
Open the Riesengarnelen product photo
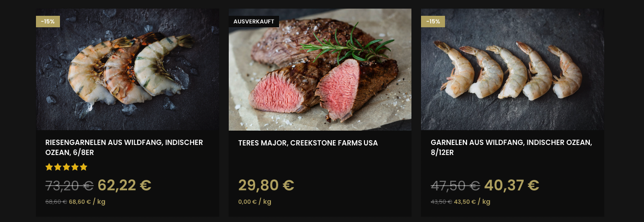click(x=128, y=69)
